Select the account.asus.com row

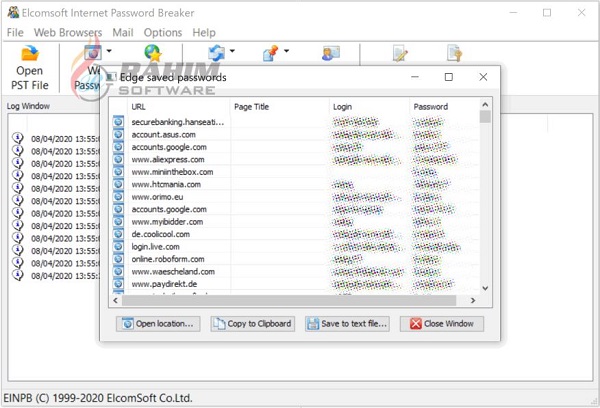pyautogui.click(x=295, y=135)
